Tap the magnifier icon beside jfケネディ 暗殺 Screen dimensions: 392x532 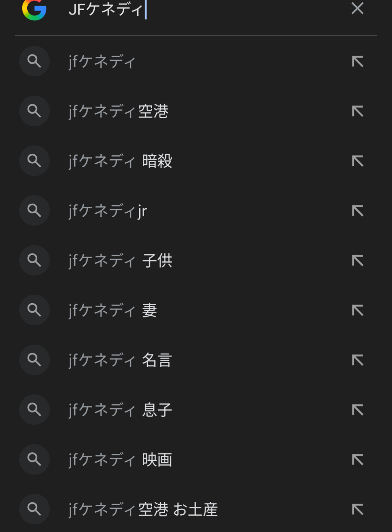[x=34, y=161]
